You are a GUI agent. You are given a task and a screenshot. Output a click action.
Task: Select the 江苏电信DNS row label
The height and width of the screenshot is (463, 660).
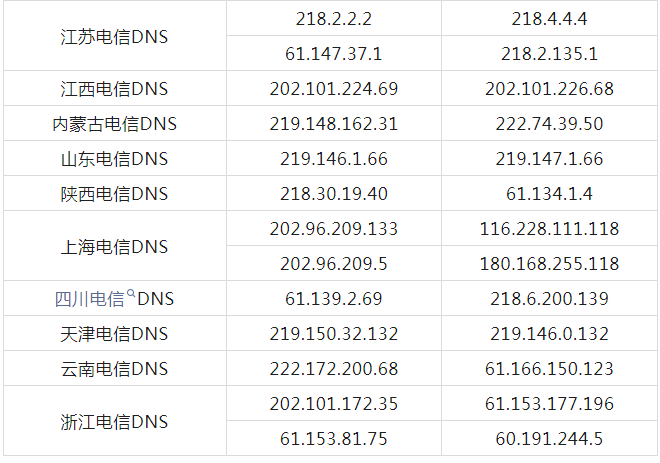pos(114,36)
